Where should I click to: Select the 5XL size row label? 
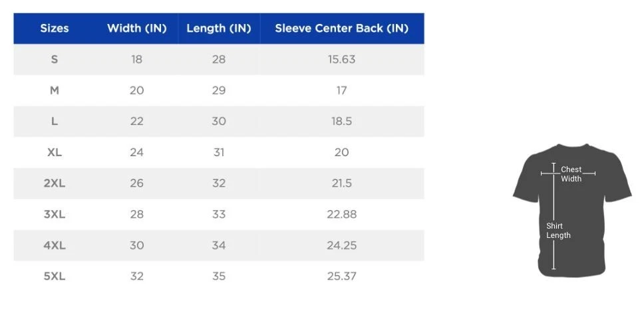(x=55, y=276)
